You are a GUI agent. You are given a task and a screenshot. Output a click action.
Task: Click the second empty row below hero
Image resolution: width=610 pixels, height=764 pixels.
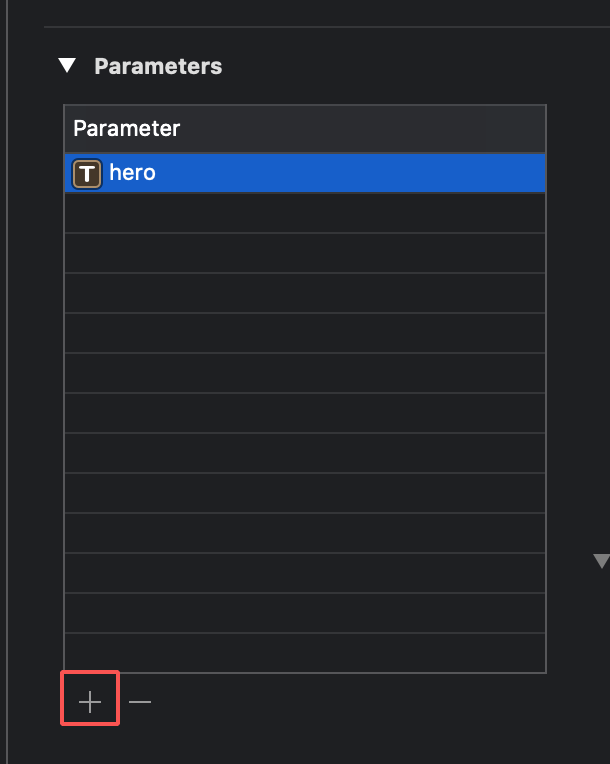pyautogui.click(x=305, y=253)
